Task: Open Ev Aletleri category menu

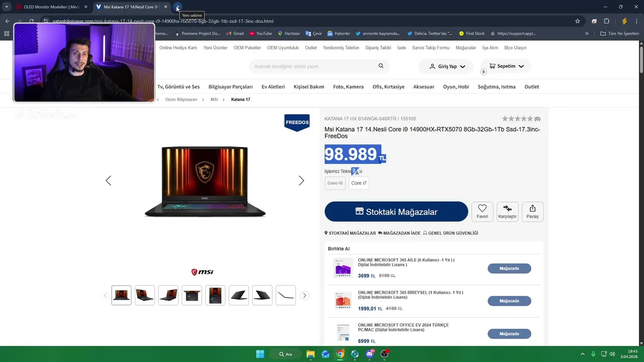Action: tap(273, 87)
